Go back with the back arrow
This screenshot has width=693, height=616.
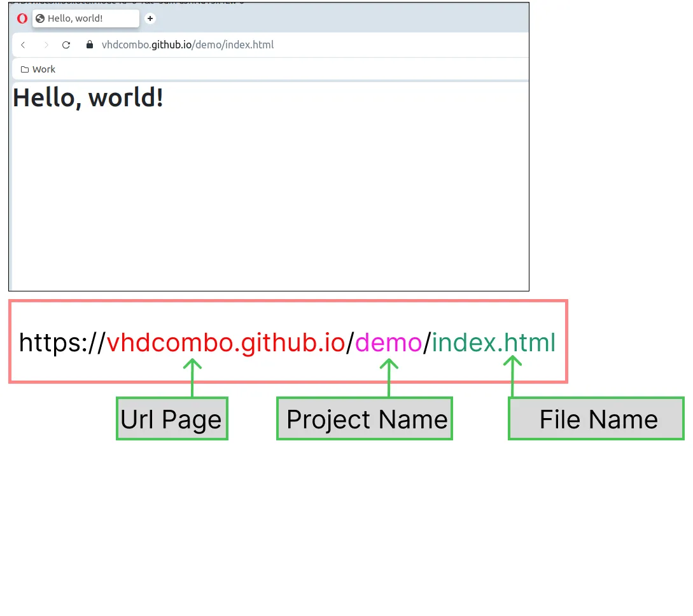pyautogui.click(x=23, y=45)
